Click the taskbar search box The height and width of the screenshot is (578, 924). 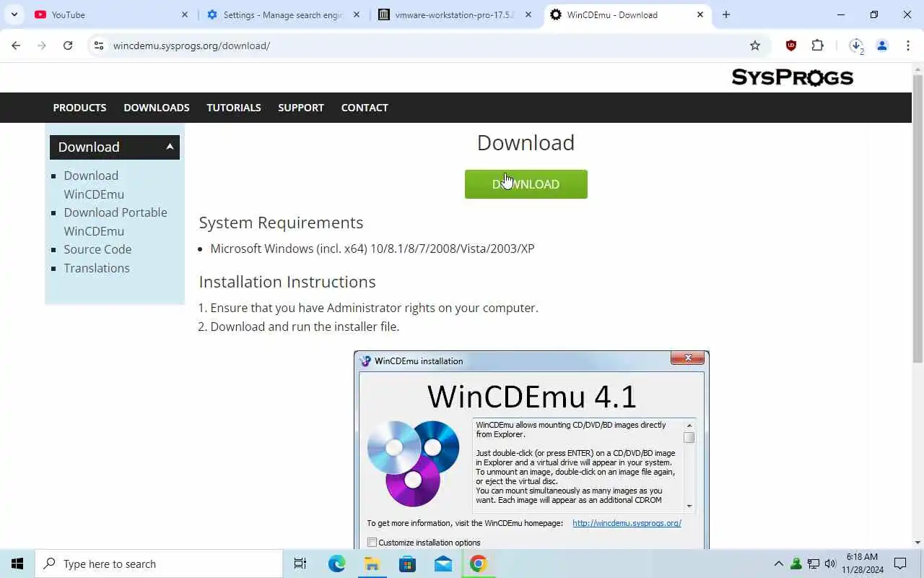click(x=159, y=564)
